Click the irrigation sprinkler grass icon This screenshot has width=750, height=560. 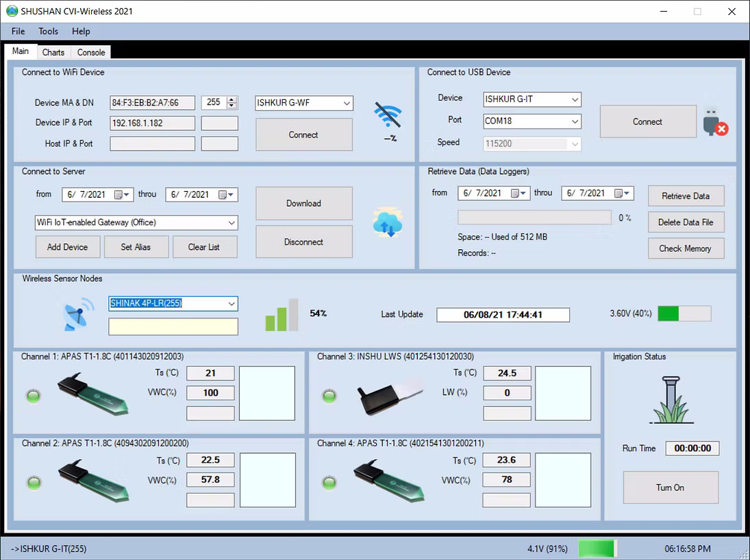click(x=670, y=401)
